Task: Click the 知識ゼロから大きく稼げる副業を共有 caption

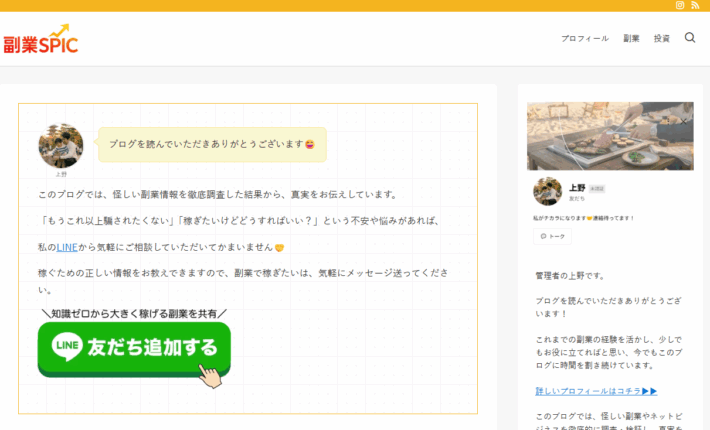Action: tap(134, 314)
